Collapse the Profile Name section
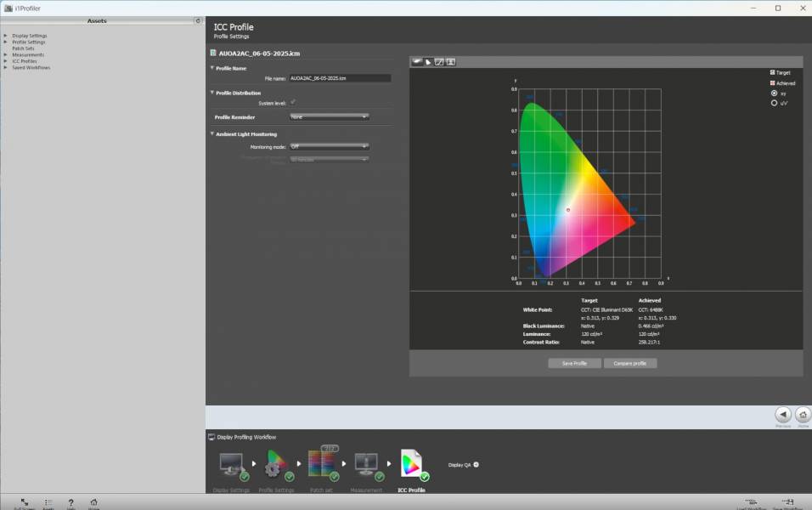812x510 pixels. point(211,68)
